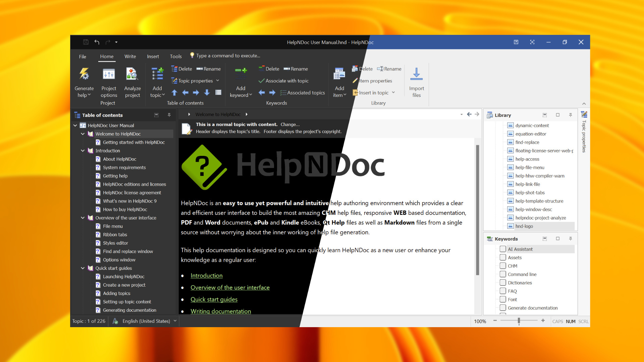This screenshot has height=362, width=644.
Task: Toggle the AI Assistant keyword checkbox
Action: pyautogui.click(x=502, y=249)
